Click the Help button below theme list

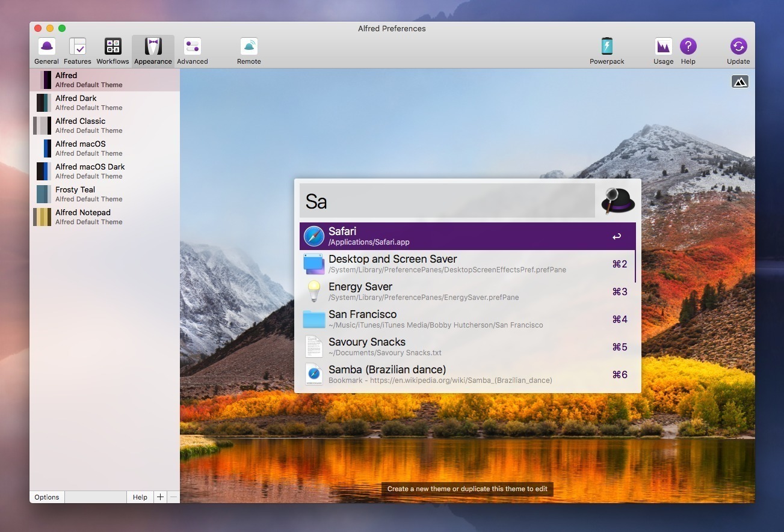coord(140,497)
